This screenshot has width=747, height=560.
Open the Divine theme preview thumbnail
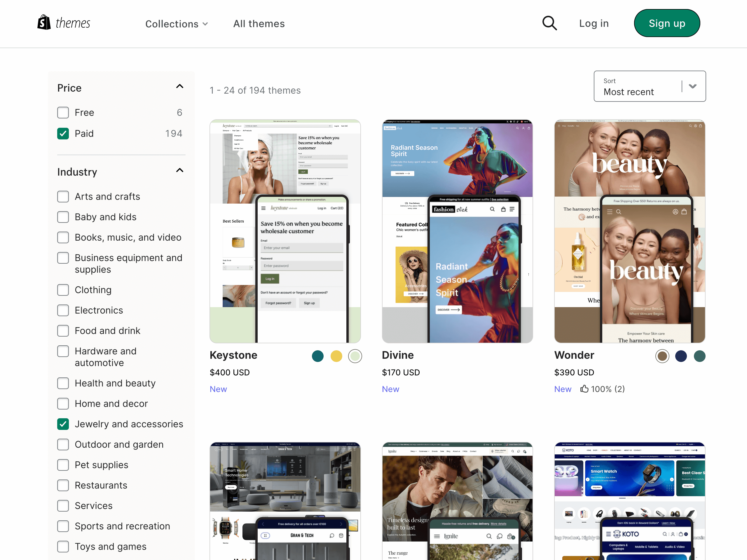click(457, 231)
